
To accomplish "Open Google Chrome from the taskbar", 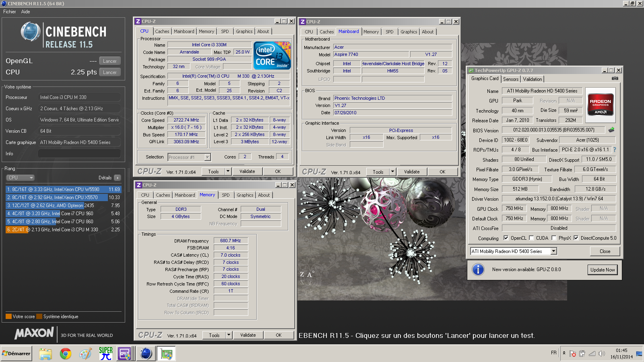I will tap(66, 354).
